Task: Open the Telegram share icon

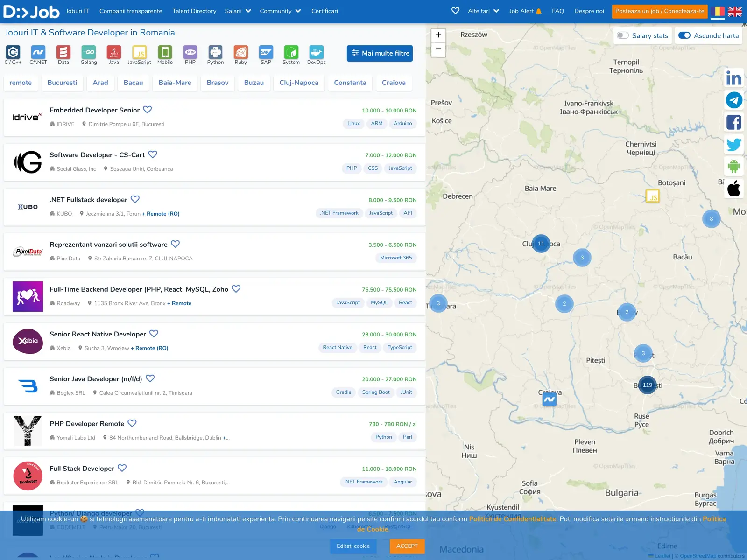Action: click(x=734, y=100)
